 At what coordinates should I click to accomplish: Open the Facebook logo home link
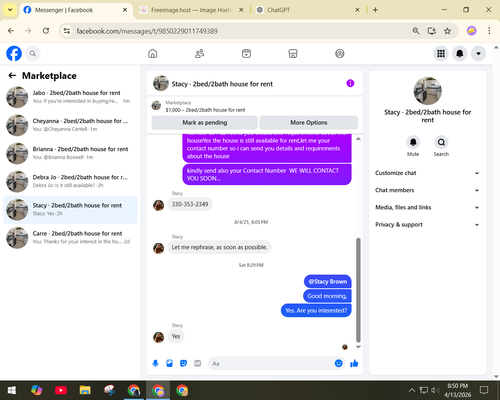pos(14,53)
